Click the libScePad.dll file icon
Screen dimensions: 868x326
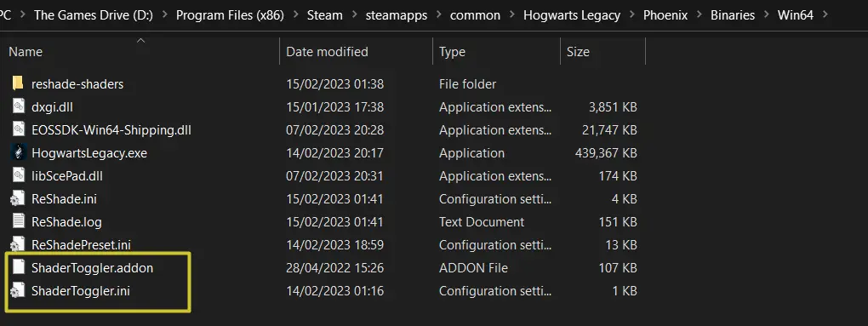pos(18,175)
